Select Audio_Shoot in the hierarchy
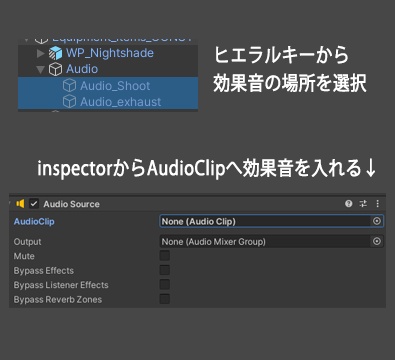 (x=115, y=86)
